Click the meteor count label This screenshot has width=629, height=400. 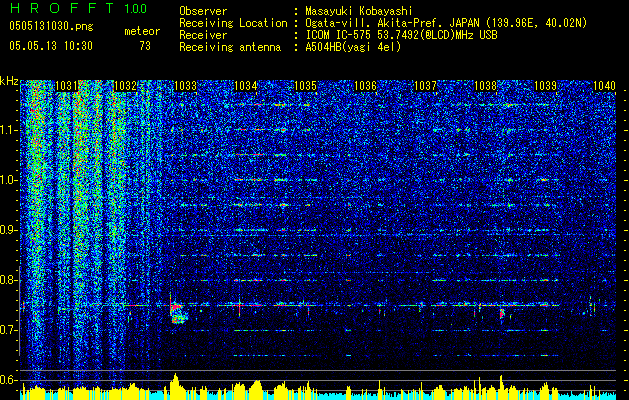coord(142,31)
